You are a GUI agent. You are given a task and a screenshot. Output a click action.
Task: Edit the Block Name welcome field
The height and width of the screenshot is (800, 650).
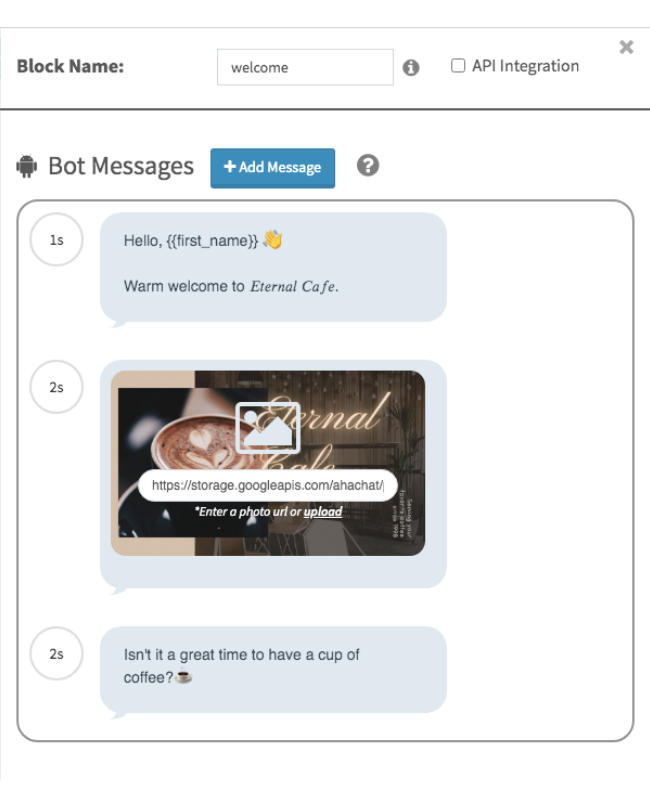[x=305, y=67]
